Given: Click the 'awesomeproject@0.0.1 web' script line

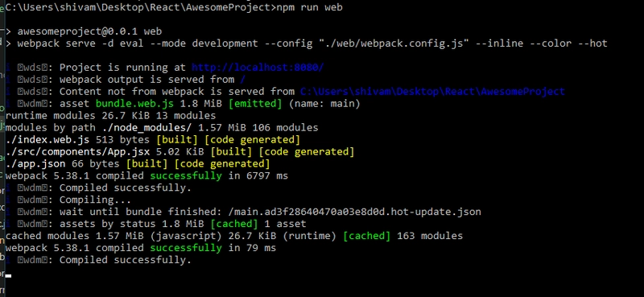Looking at the screenshot, I should [89, 31].
